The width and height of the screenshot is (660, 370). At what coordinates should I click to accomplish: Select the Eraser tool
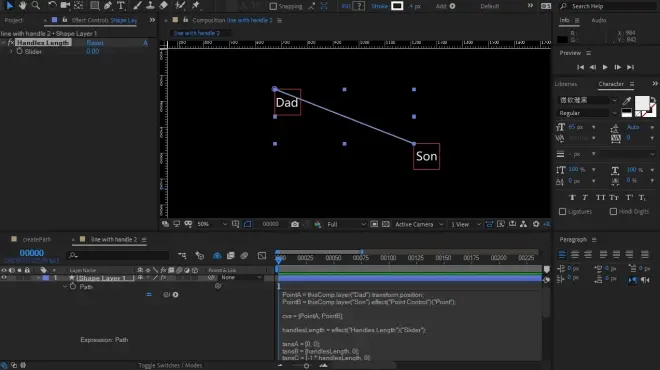click(163, 5)
